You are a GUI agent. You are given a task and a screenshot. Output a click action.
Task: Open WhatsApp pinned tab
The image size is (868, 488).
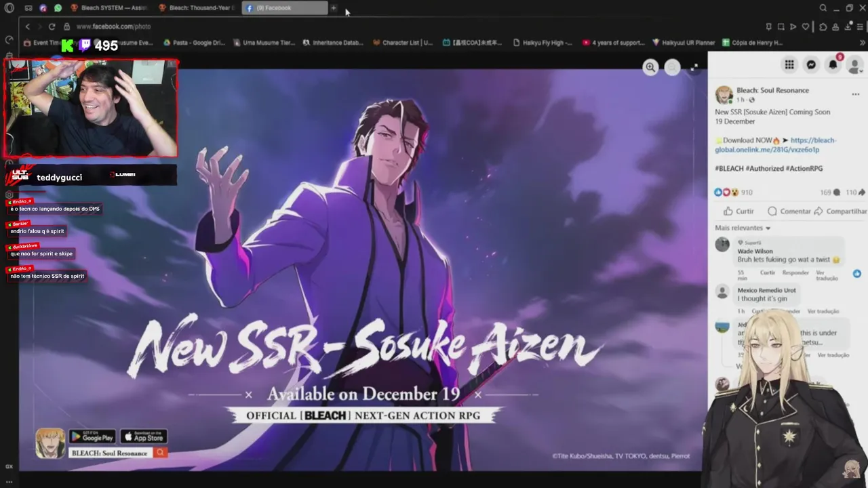(58, 8)
